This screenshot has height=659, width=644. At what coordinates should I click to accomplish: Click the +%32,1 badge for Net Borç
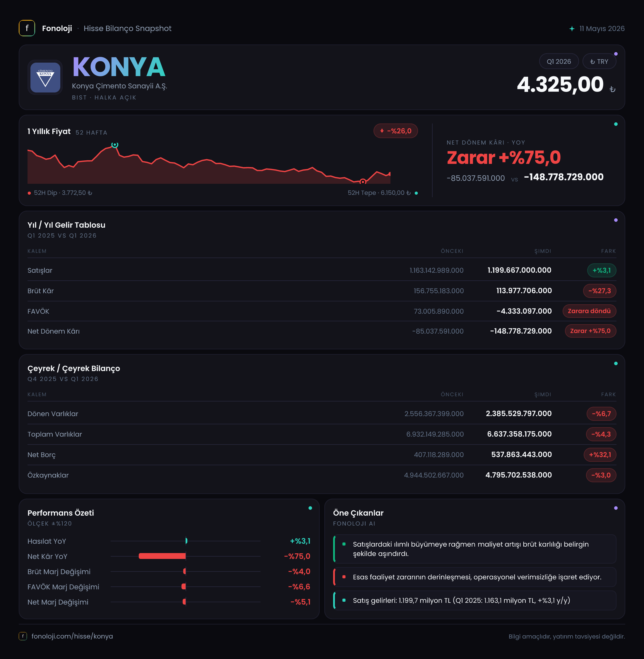(x=600, y=454)
